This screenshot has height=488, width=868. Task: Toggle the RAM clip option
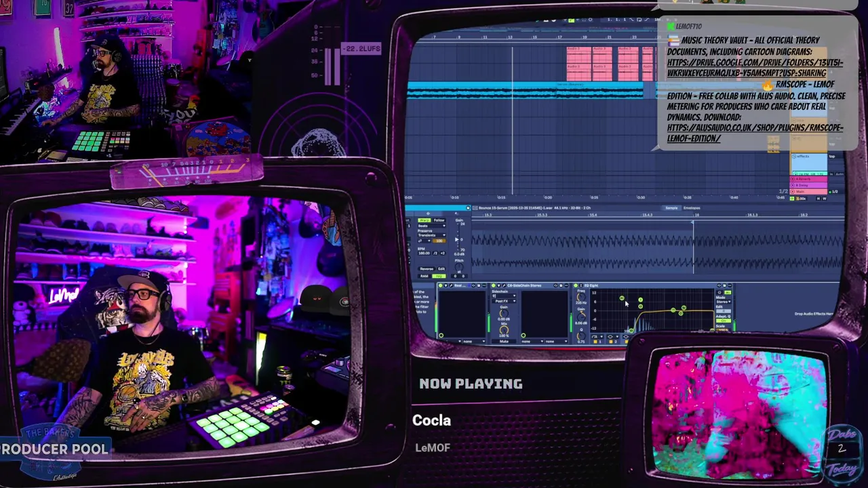coord(425,276)
